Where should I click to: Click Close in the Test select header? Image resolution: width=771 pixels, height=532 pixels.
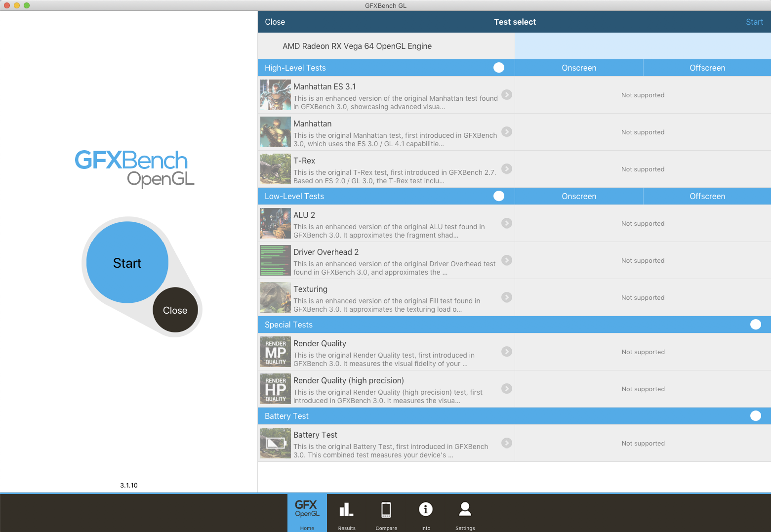pos(275,22)
